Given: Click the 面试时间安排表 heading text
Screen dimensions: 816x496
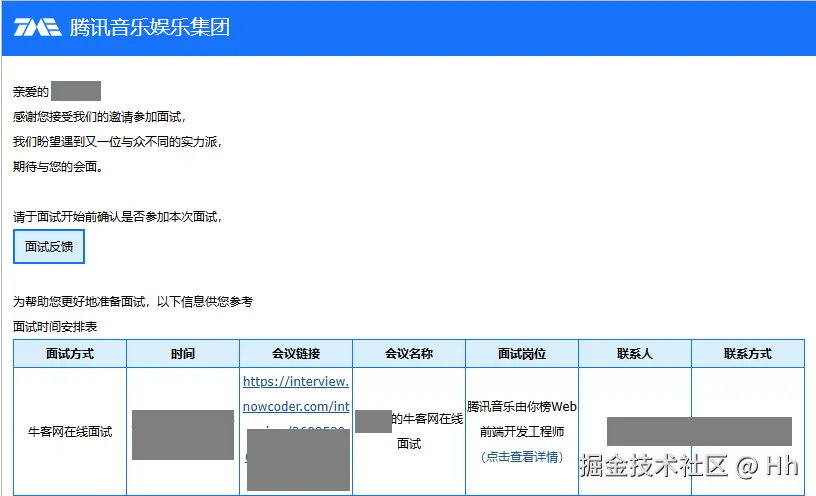Looking at the screenshot, I should pyautogui.click(x=55, y=327).
